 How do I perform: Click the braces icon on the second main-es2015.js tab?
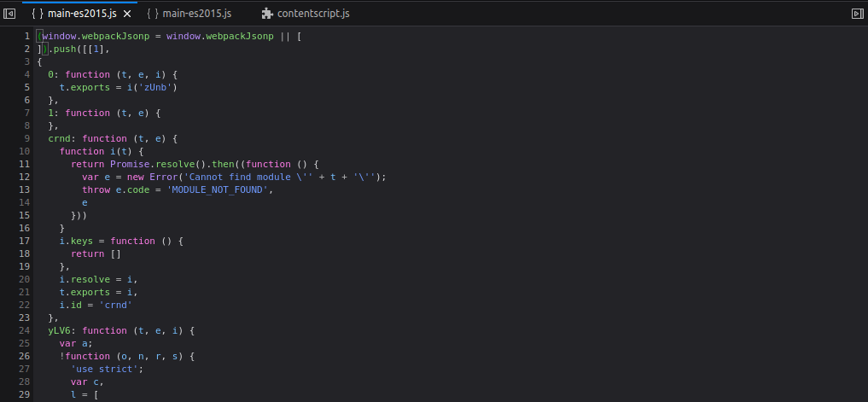point(153,14)
